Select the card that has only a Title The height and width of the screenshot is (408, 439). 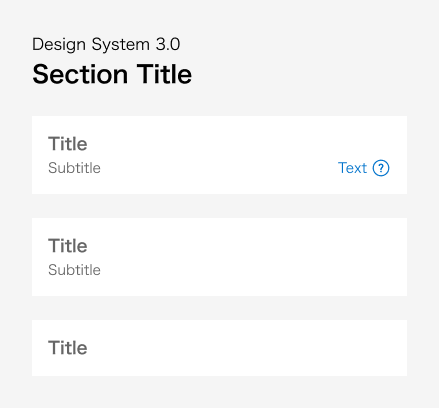pos(219,348)
